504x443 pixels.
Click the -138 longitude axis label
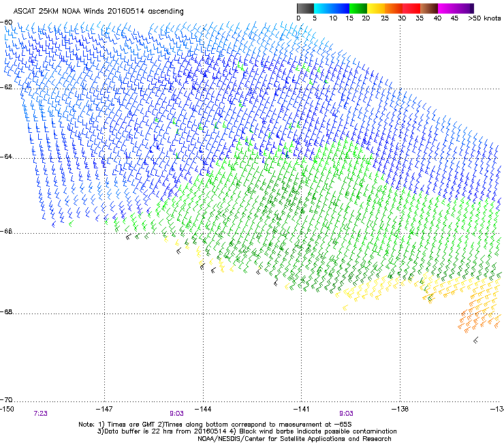(400, 409)
